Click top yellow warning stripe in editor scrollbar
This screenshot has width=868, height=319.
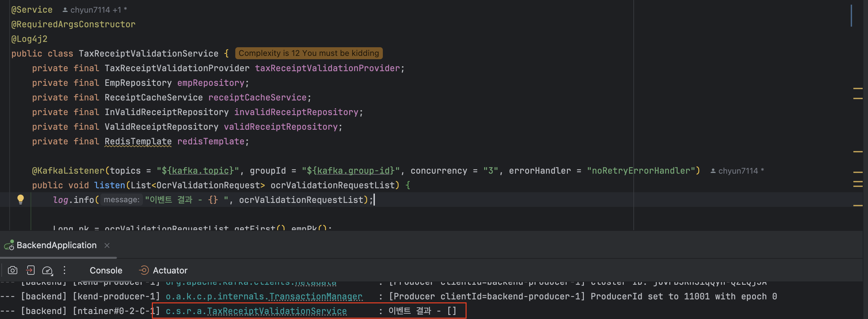coord(858,88)
